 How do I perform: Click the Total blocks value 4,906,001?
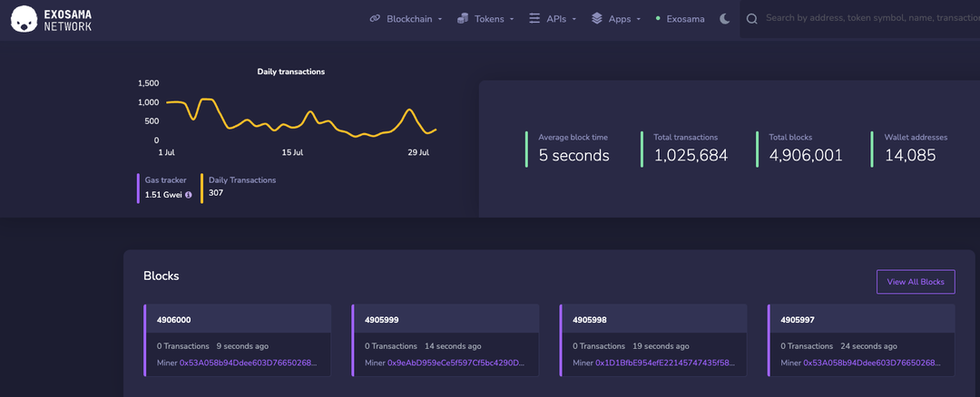(x=806, y=155)
